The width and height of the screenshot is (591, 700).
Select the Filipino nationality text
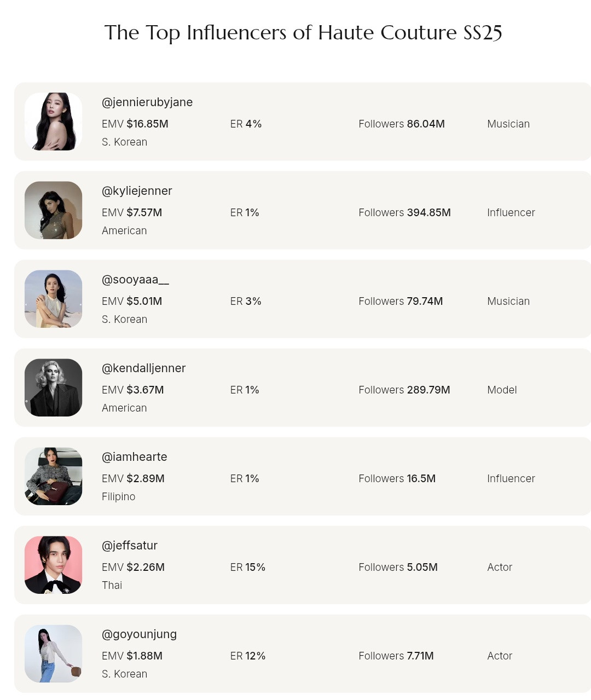coord(119,497)
